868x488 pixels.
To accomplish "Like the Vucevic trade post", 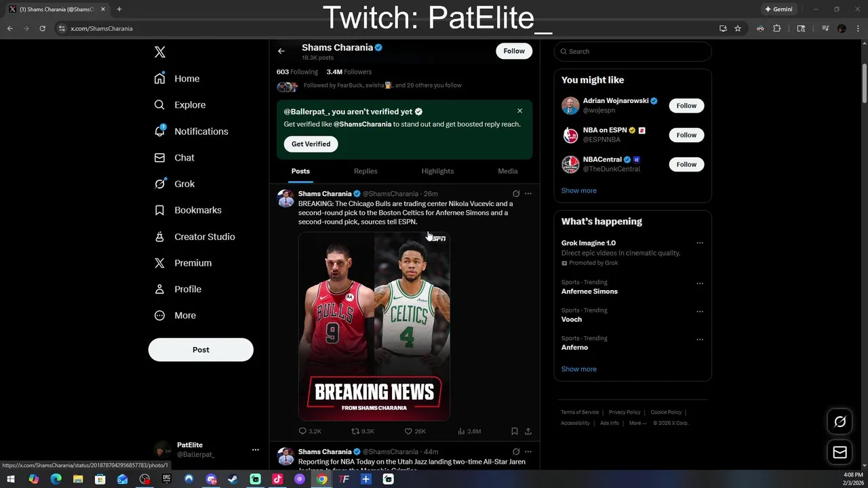I will pos(415,431).
